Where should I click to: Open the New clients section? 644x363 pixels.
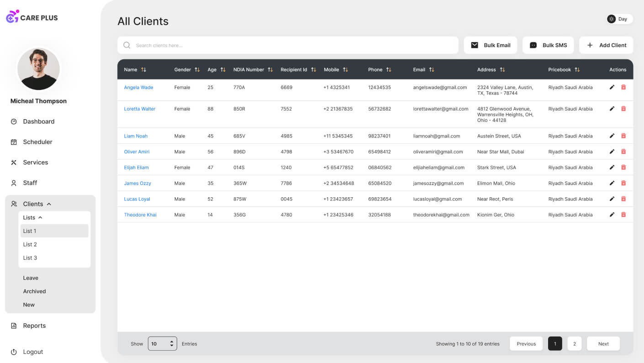point(29,305)
